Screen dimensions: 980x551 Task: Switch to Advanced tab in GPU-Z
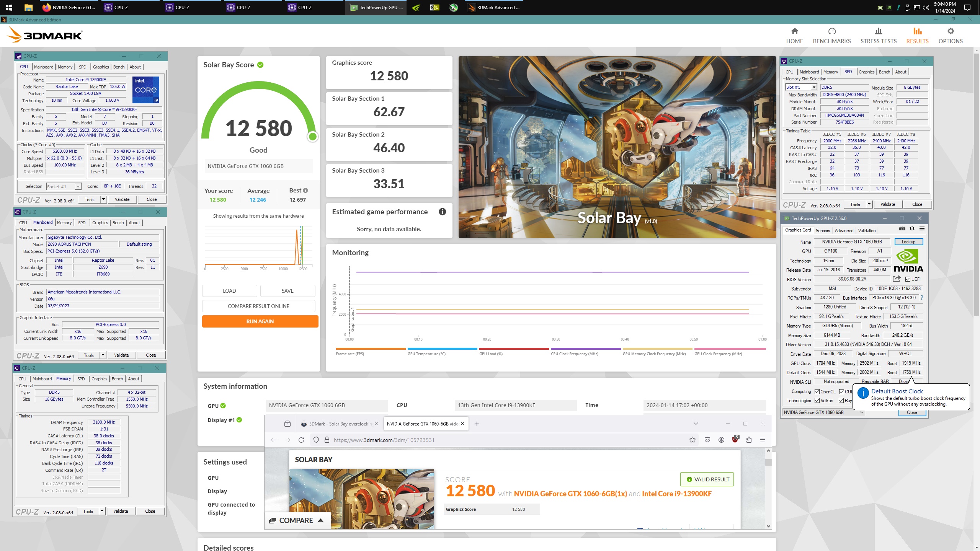pyautogui.click(x=844, y=230)
